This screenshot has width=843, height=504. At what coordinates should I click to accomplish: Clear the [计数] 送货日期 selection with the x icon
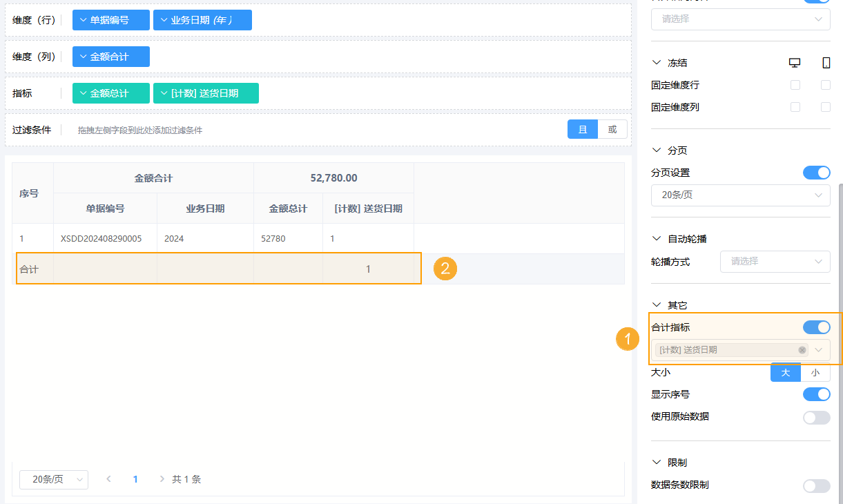(801, 350)
